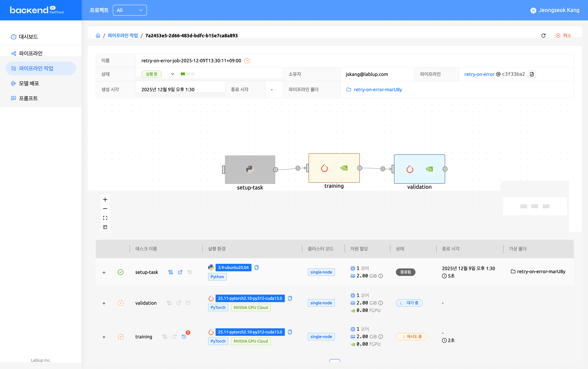This screenshot has width=588, height=369.
Task: Zoom out the pipeline graph
Action: 105,209
